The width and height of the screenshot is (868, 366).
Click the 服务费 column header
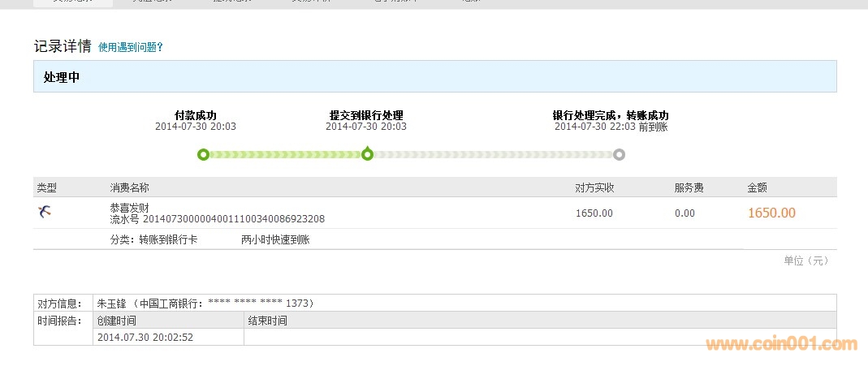pyautogui.click(x=689, y=187)
